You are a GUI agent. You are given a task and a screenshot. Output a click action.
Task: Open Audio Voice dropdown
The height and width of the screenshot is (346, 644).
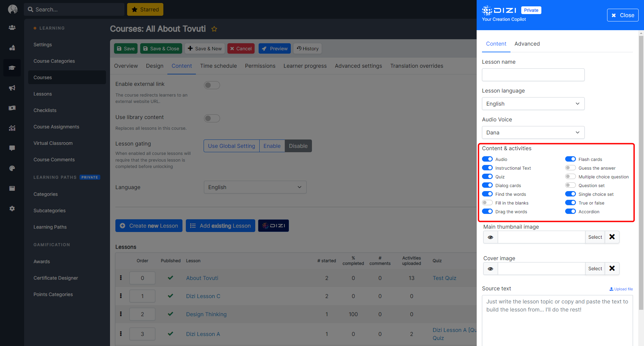533,132
